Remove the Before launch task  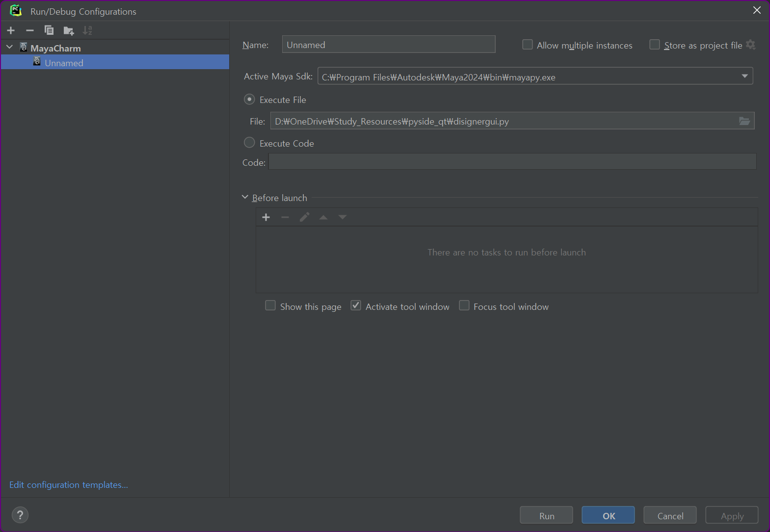285,217
